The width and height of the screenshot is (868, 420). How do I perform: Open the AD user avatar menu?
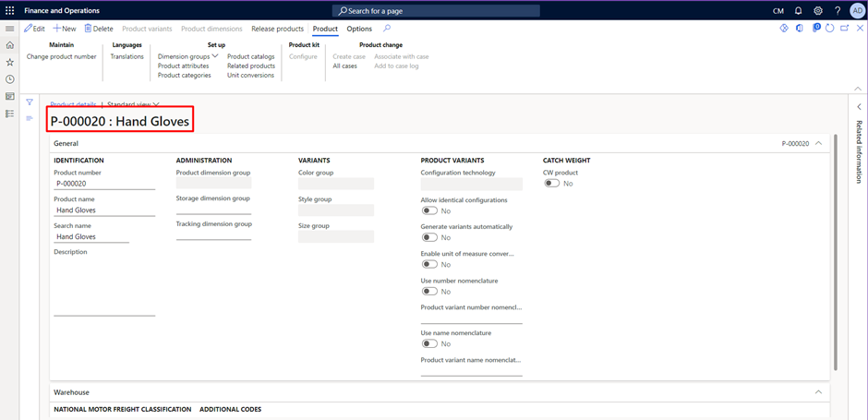(x=857, y=10)
